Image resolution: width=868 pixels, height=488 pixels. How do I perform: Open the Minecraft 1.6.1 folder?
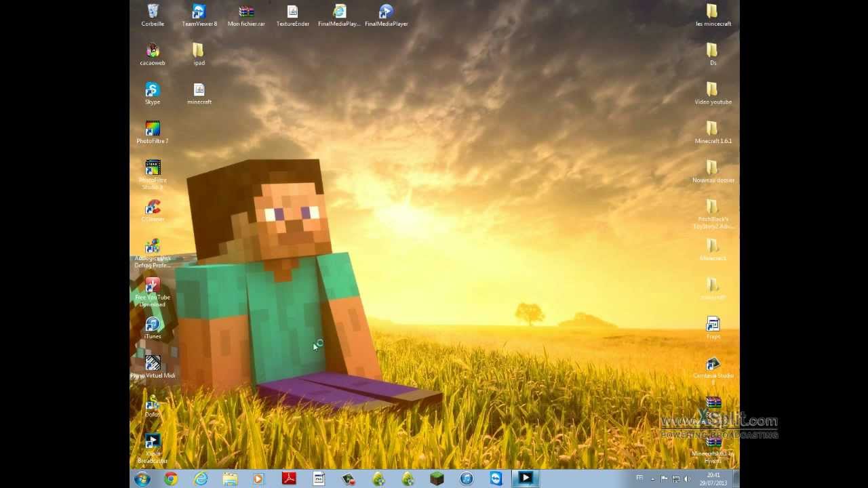coord(713,133)
